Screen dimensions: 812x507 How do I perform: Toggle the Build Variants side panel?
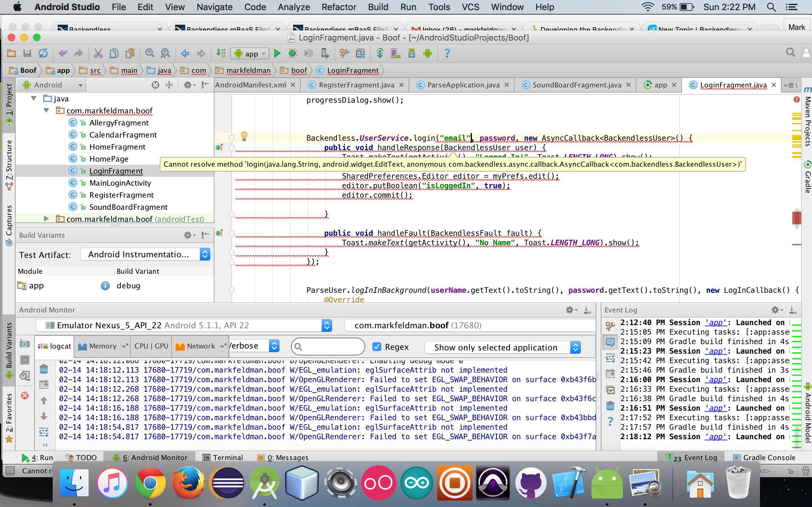[9, 345]
